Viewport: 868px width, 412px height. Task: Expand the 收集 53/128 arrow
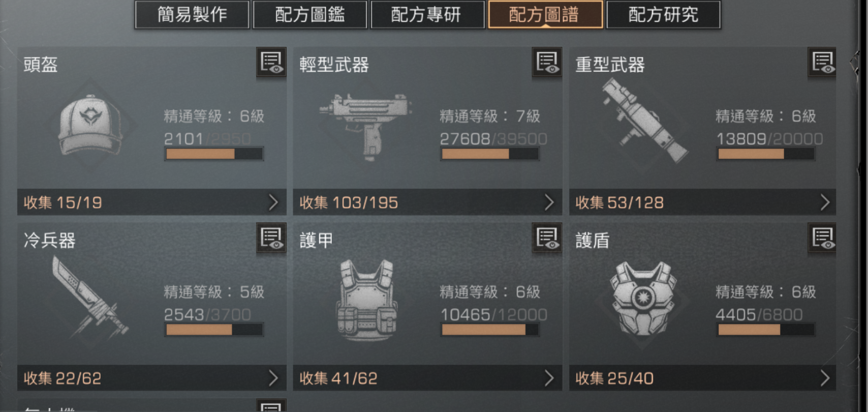[825, 202]
